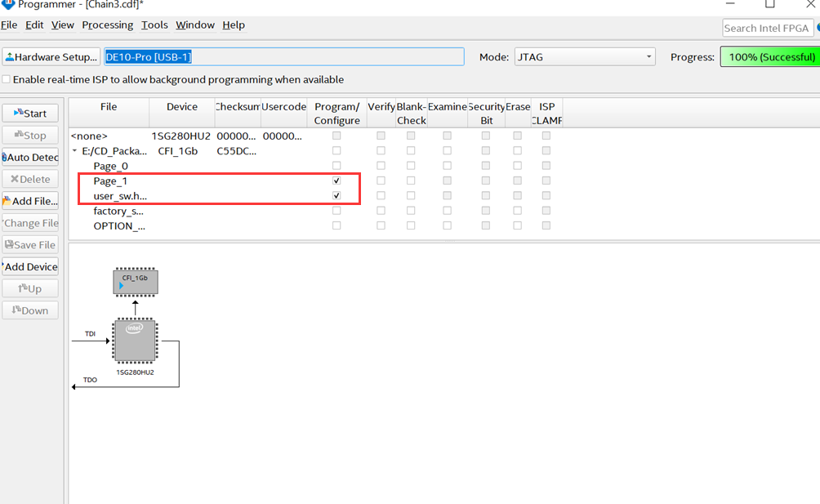Check ISP CLAMP for 1SG280HU2 row
The image size is (820, 504).
[546, 136]
